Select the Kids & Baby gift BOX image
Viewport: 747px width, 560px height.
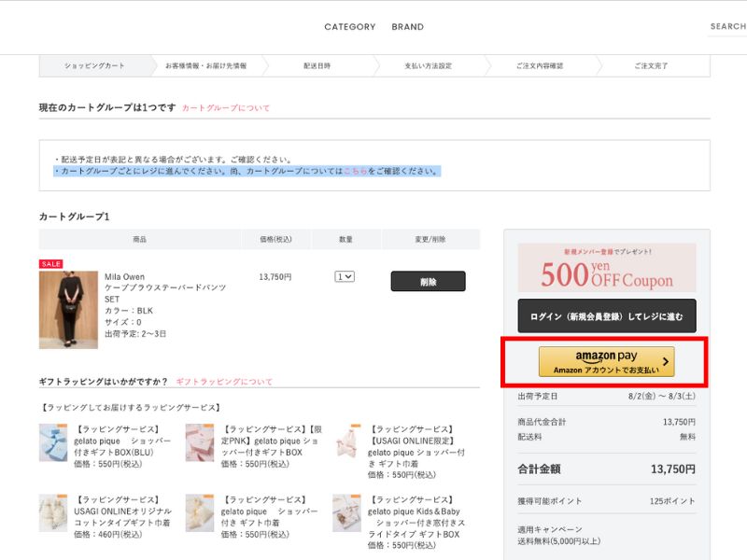point(346,513)
